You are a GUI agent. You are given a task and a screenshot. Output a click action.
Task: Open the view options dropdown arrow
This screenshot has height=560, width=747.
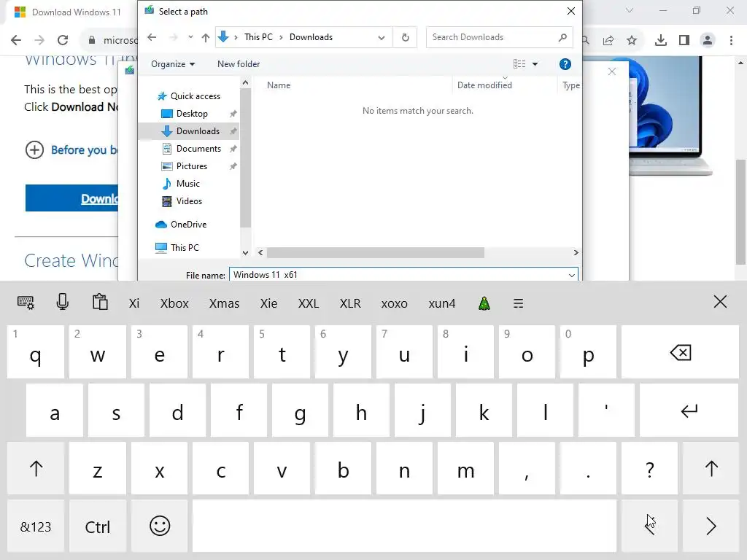tap(535, 64)
